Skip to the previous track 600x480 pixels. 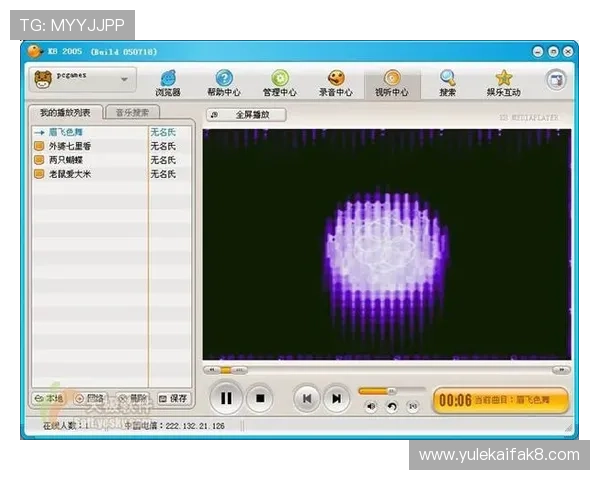pos(306,398)
